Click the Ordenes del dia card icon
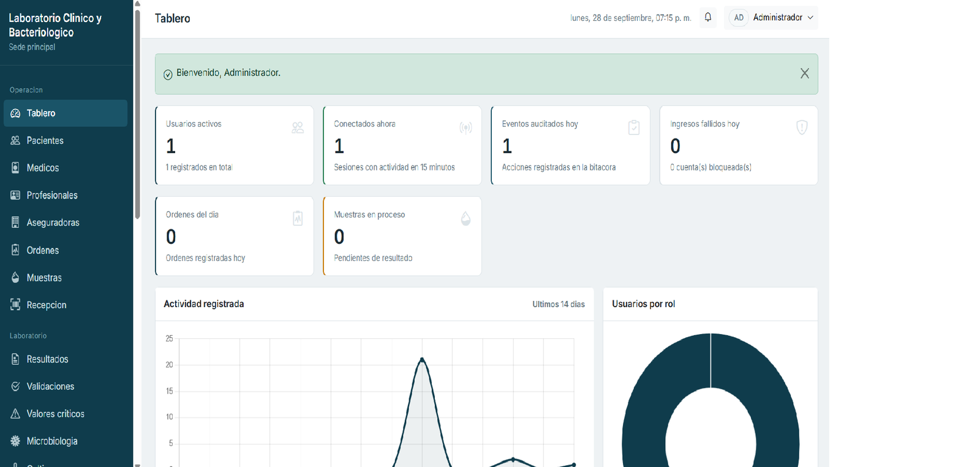This screenshot has width=980, height=467. [298, 218]
